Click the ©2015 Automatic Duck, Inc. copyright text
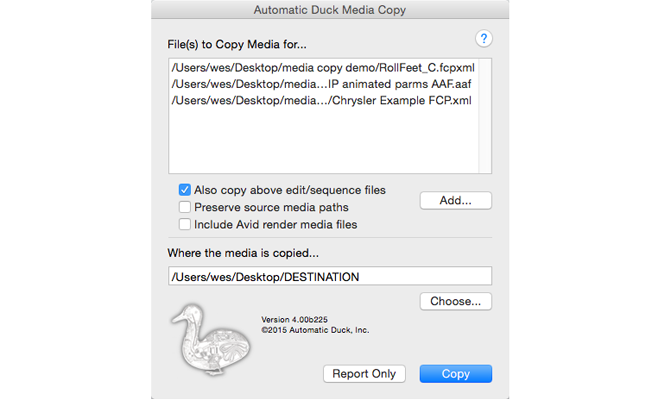652x400 pixels. point(313,330)
